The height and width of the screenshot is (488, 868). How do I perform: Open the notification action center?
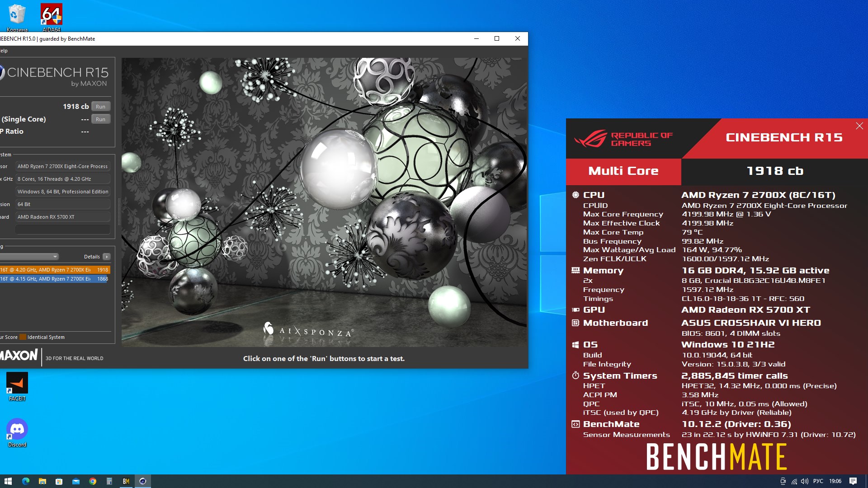853,481
